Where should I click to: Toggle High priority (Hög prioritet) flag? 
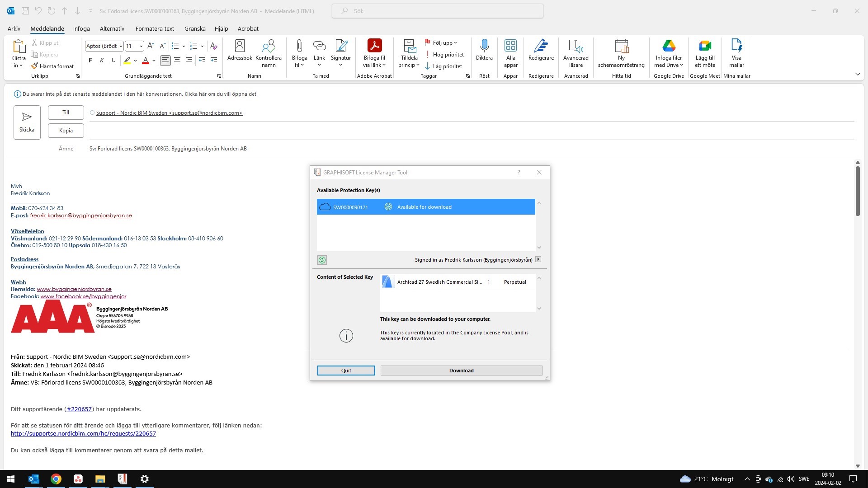click(445, 55)
